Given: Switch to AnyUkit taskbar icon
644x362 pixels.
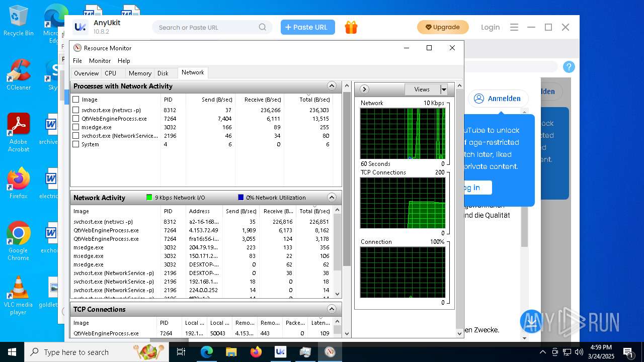Looking at the screenshot, I should [280, 352].
